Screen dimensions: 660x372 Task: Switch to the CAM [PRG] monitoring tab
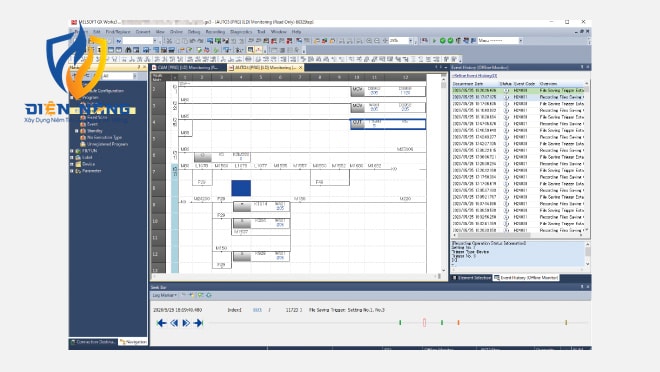(188, 67)
